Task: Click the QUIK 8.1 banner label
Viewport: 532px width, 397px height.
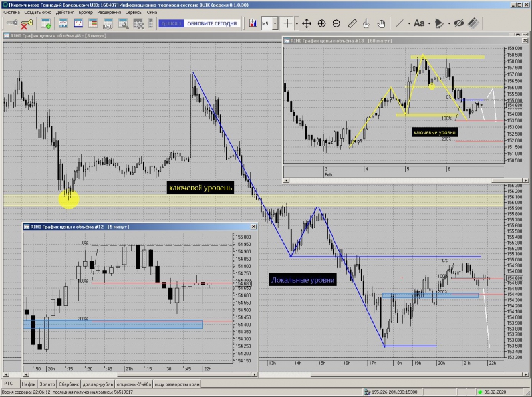Action: click(172, 23)
